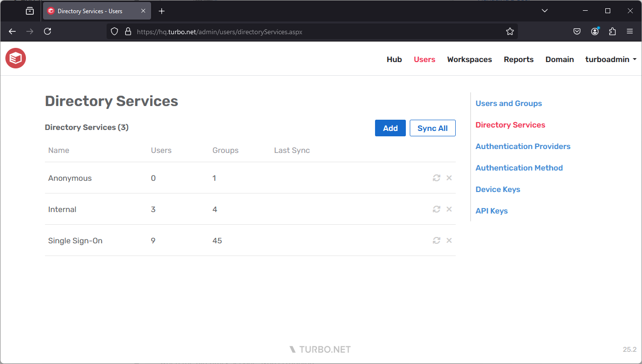This screenshot has width=642, height=364.
Task: Bookmark this page using the star
Action: [510, 31]
